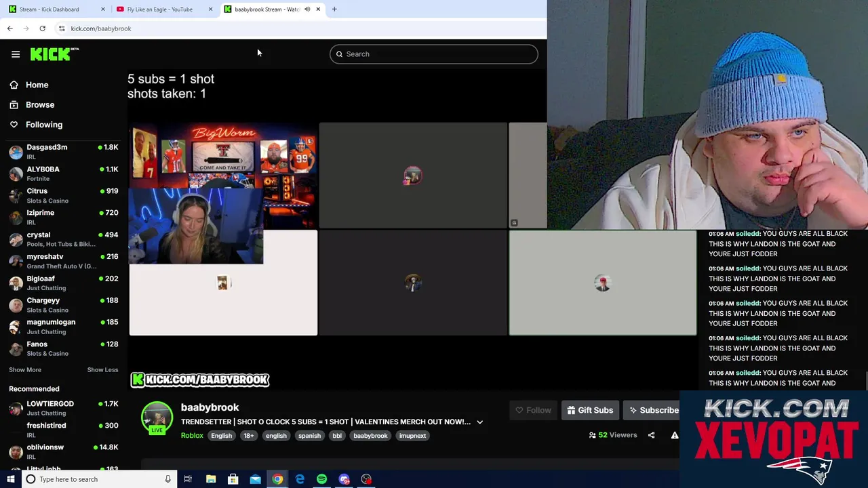Click the Search channels field

click(434, 54)
